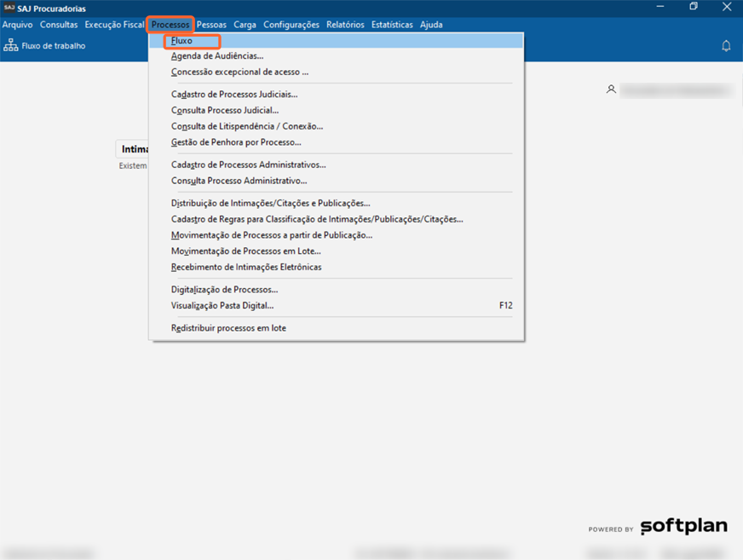
Task: Select Consulta Processo Judicial entry
Action: [225, 111]
